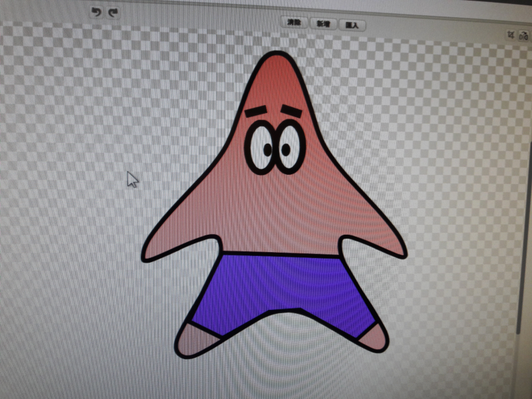Select the Crop icon at top right
The image size is (532, 399).
[511, 35]
